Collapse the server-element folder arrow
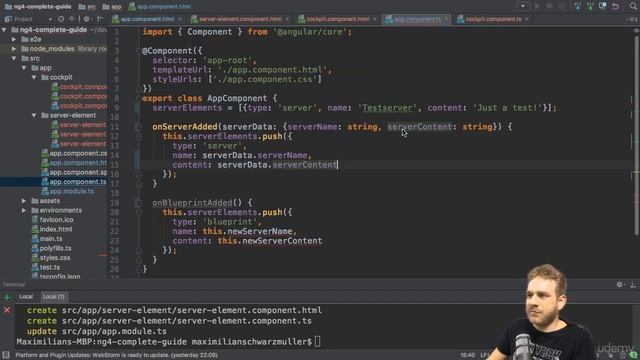 coord(34,115)
